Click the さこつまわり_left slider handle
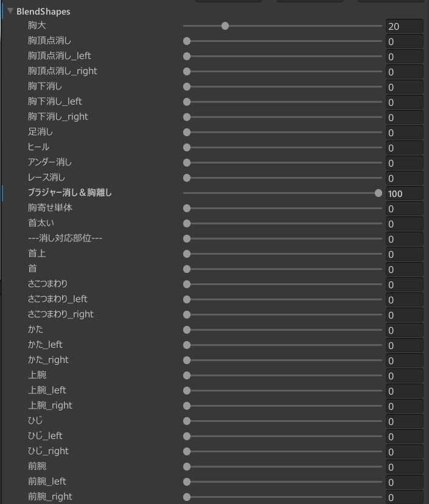Screen dimensions: 429x504 click(187, 300)
